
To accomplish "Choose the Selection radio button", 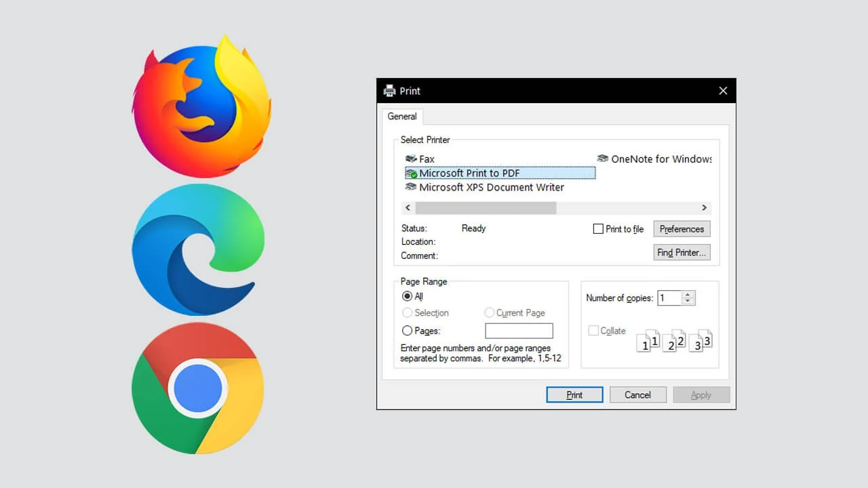I will coord(407,312).
